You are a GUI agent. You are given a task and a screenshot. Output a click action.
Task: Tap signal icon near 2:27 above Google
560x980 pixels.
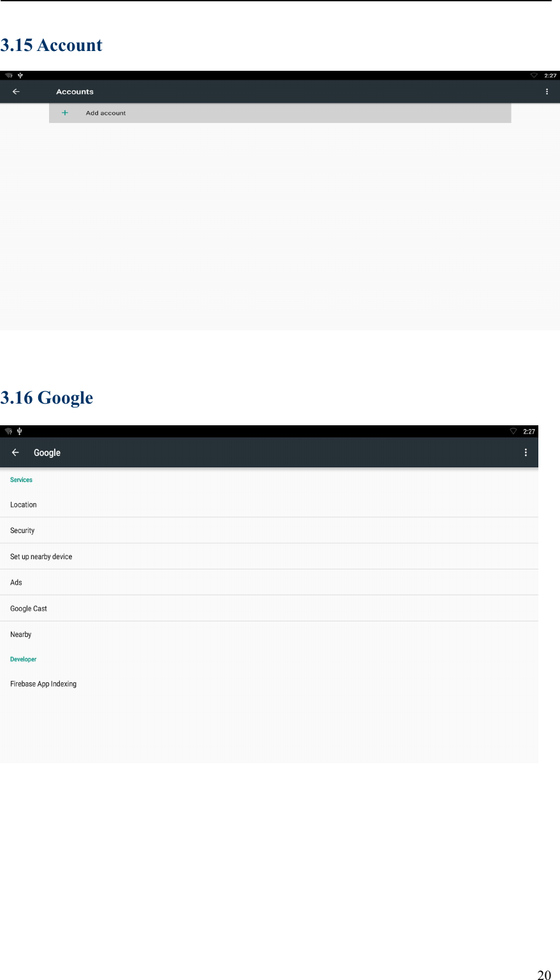[513, 432]
